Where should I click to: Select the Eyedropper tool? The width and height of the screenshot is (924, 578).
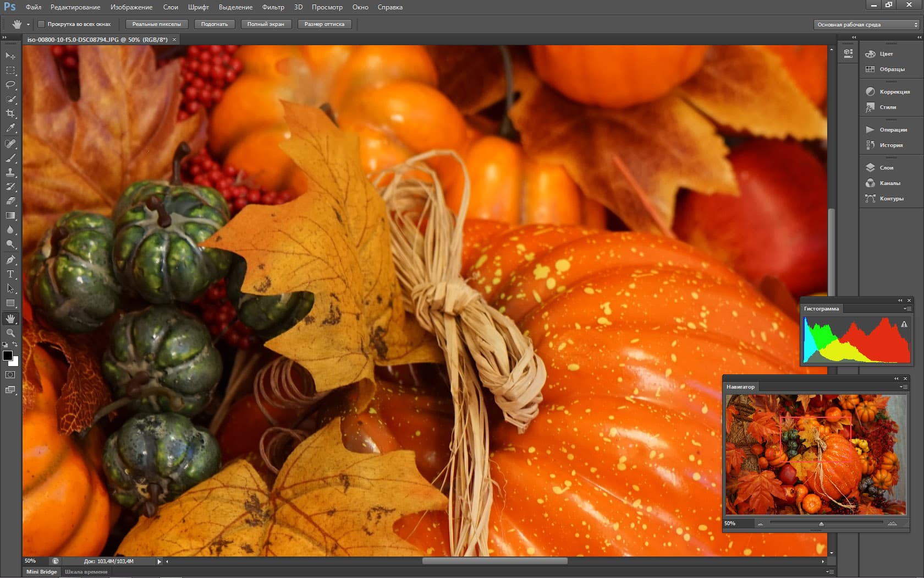click(10, 128)
